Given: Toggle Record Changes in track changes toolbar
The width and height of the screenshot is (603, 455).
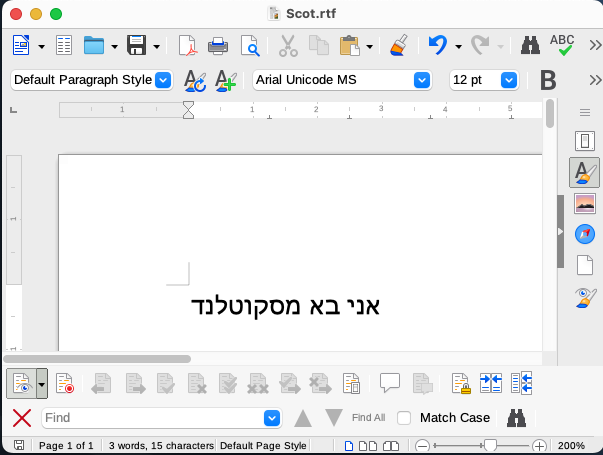Looking at the screenshot, I should tap(64, 383).
